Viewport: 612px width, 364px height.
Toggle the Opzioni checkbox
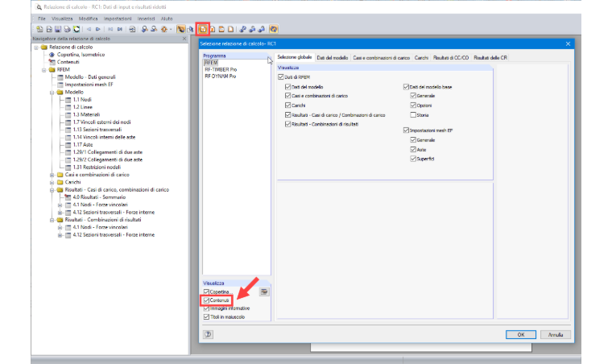[x=413, y=105]
